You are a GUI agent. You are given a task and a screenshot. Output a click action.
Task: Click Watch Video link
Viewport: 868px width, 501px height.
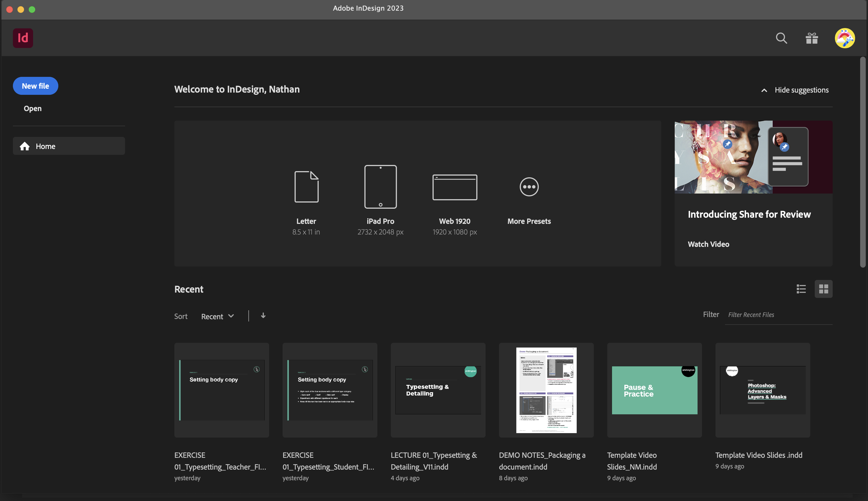coord(708,244)
